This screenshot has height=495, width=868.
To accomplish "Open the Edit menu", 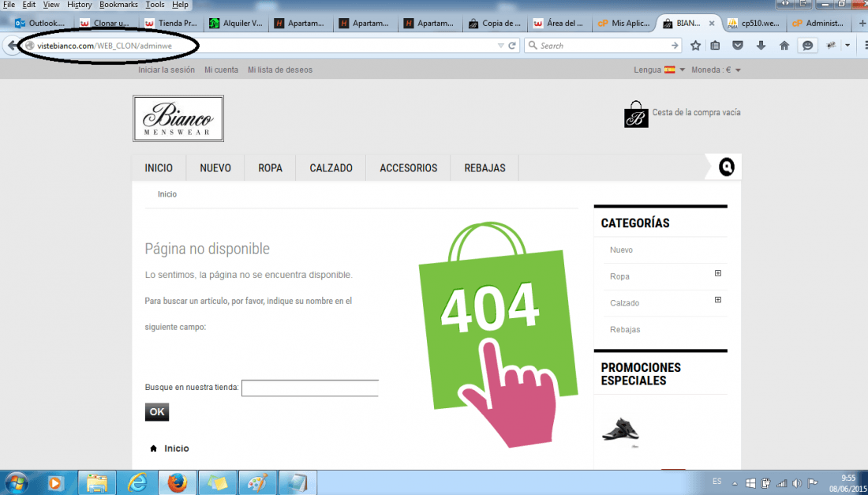I will coord(28,5).
